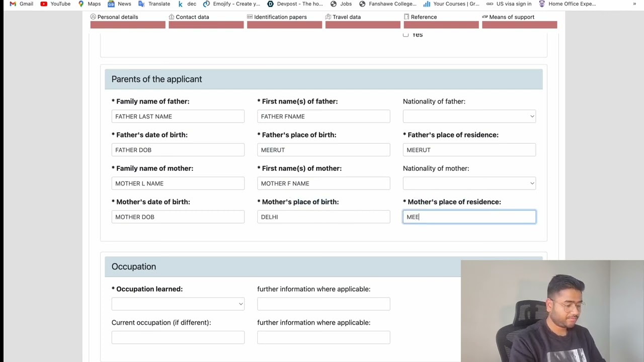
Task: Open the Gmail bookmark icon
Action: pos(13,4)
